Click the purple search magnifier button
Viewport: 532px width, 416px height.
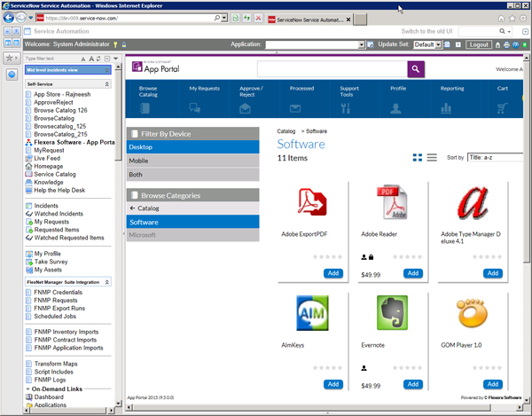tap(416, 68)
